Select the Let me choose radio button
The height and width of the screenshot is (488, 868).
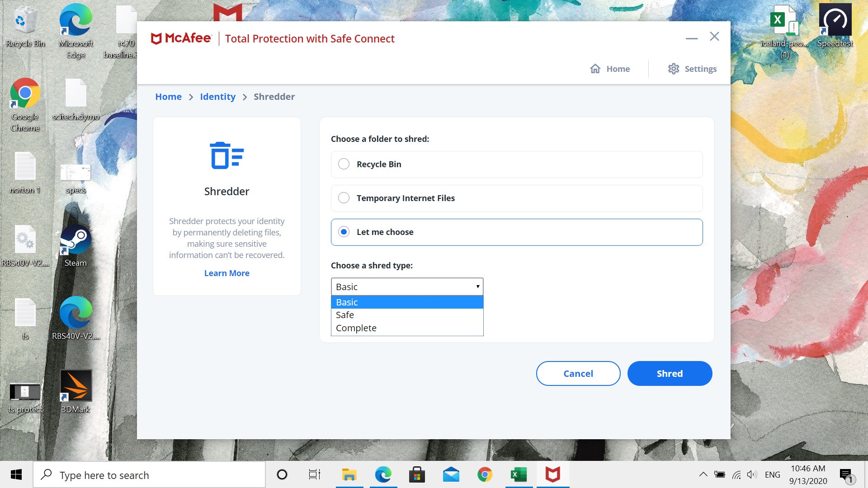344,232
